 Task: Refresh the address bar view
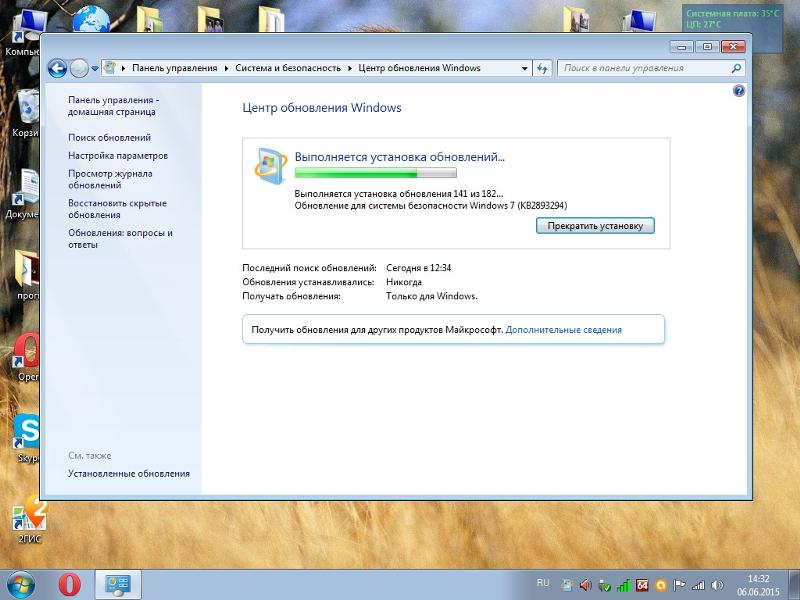542,68
